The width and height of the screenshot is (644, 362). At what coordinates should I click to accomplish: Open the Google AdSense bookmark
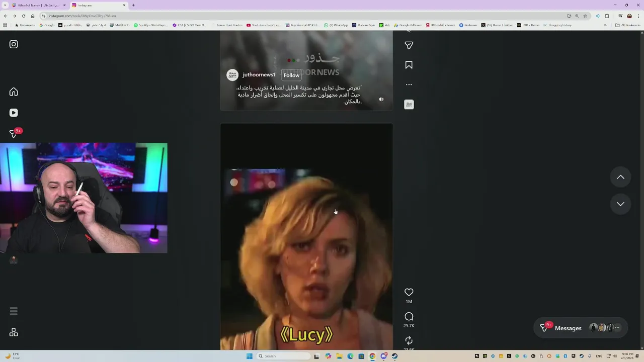click(x=408, y=25)
